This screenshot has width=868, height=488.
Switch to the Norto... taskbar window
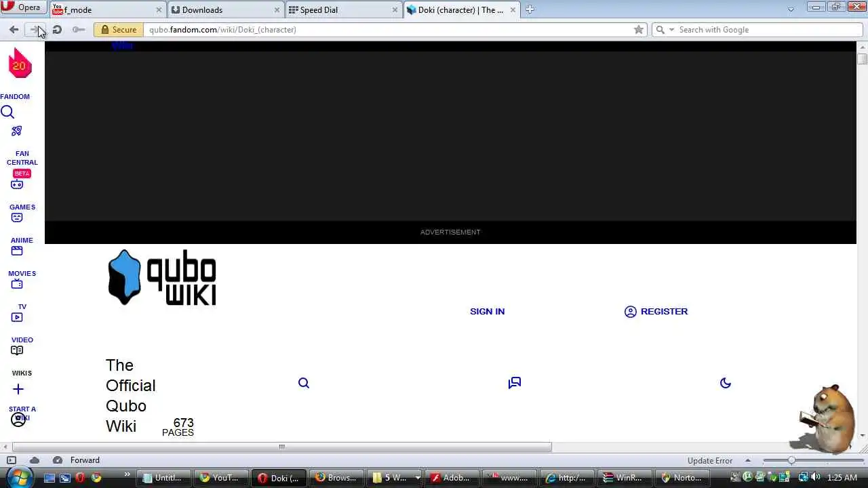[682, 478]
